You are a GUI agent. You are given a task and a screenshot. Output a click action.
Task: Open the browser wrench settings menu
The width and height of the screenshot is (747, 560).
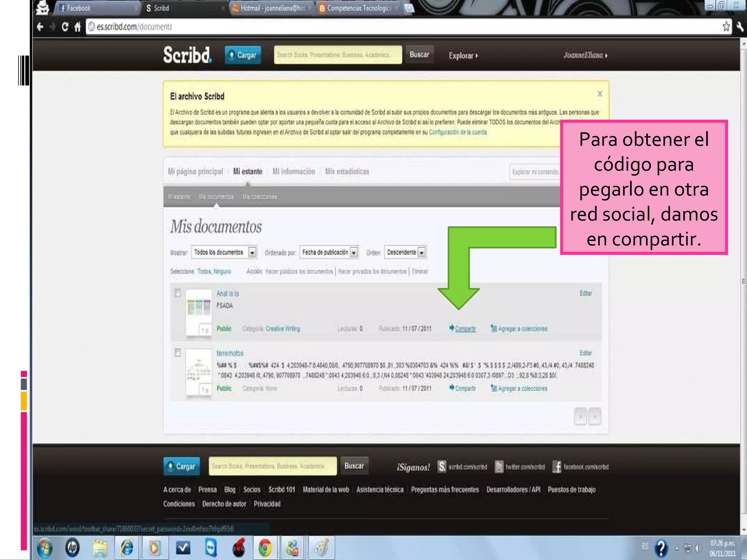[740, 27]
